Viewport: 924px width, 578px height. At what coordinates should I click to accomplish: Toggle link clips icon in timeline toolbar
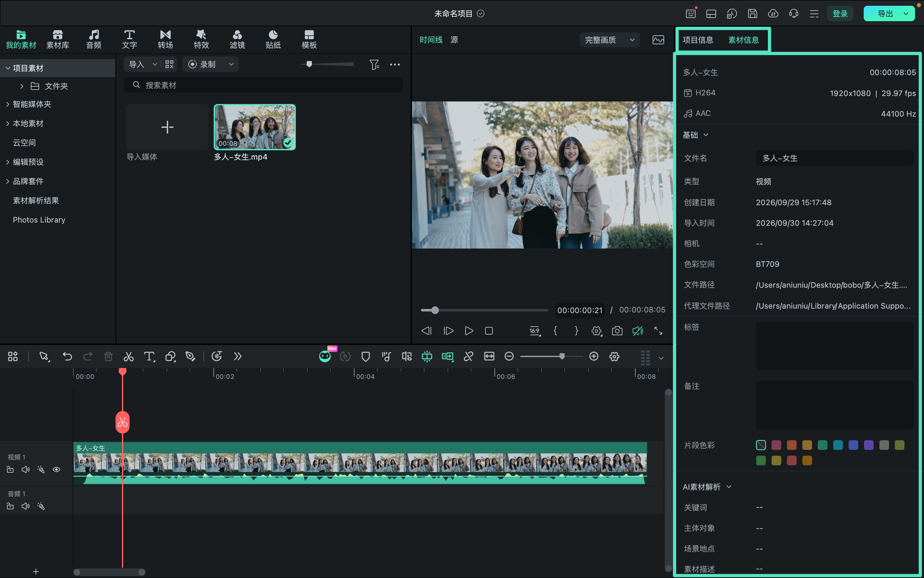pos(468,357)
